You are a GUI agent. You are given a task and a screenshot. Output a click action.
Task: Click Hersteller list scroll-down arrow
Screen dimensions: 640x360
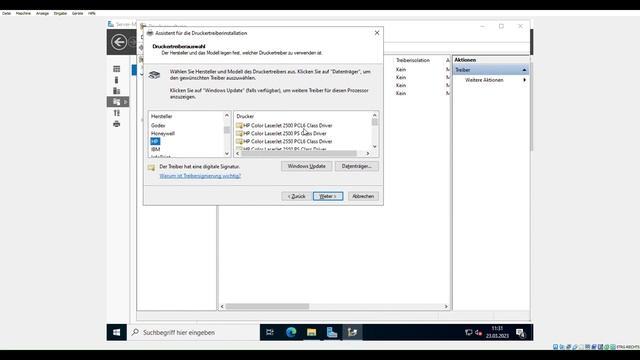tap(227, 153)
